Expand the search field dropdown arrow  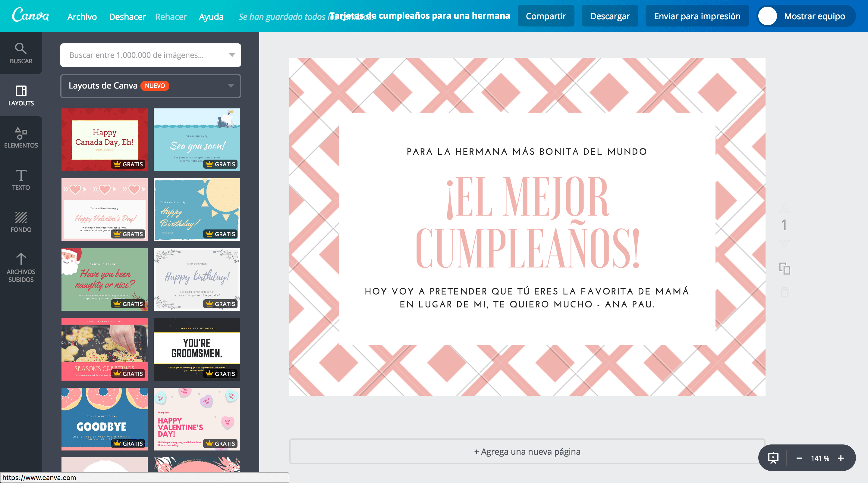click(x=232, y=55)
